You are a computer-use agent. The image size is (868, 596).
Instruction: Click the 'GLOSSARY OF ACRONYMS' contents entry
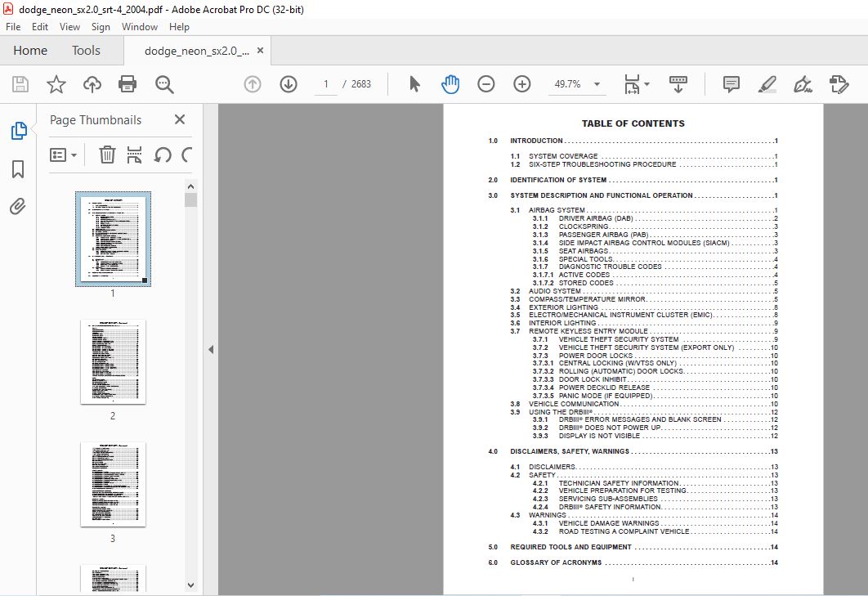(x=556, y=562)
